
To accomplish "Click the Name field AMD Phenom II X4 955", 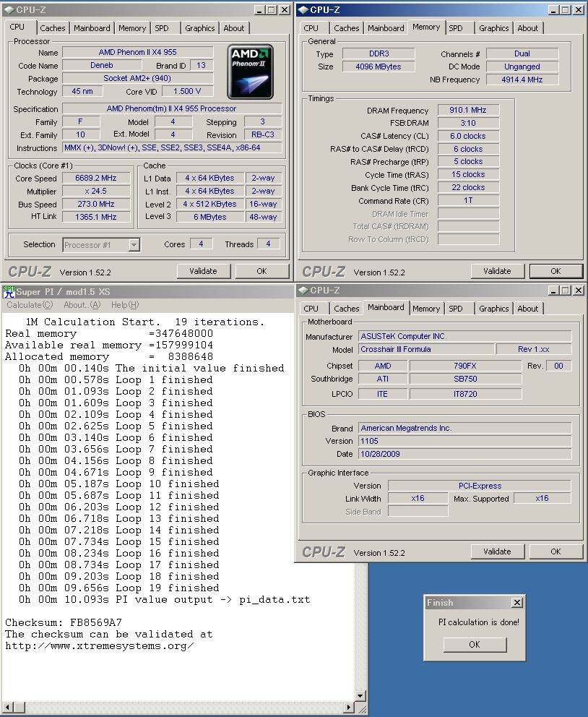I will (137, 52).
